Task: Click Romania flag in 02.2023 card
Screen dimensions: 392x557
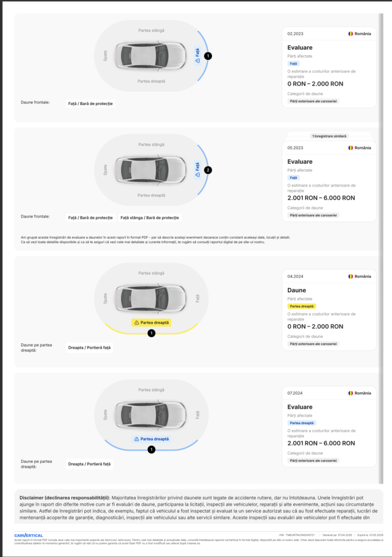Action: click(x=351, y=34)
